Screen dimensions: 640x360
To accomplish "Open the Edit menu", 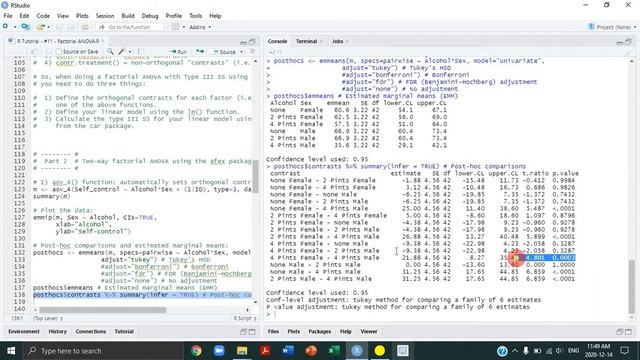I will [24, 16].
